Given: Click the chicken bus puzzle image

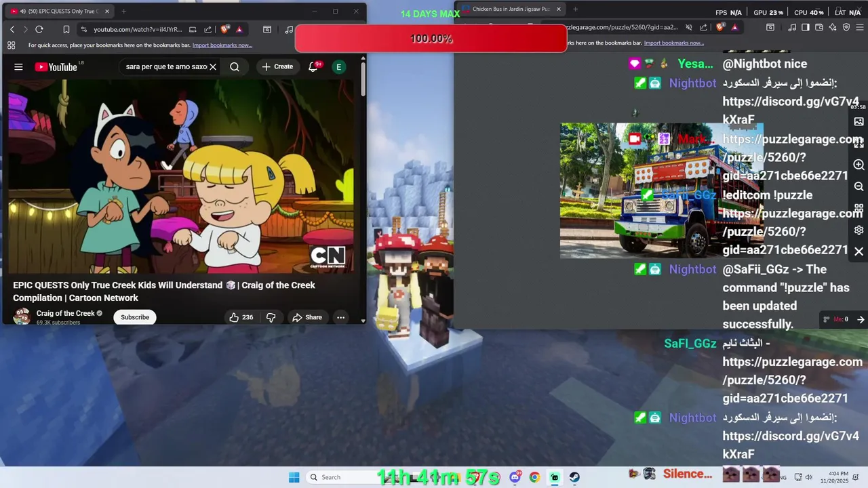Looking at the screenshot, I should point(661,190).
